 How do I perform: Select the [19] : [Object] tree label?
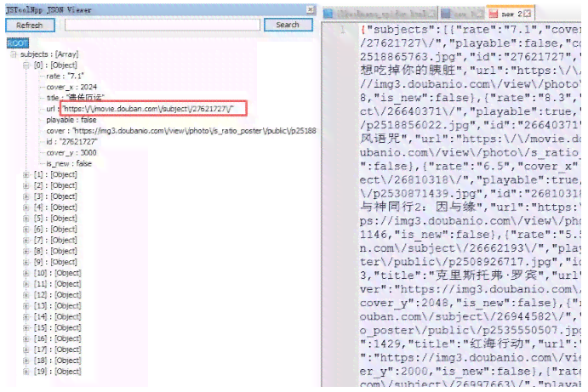(57, 372)
